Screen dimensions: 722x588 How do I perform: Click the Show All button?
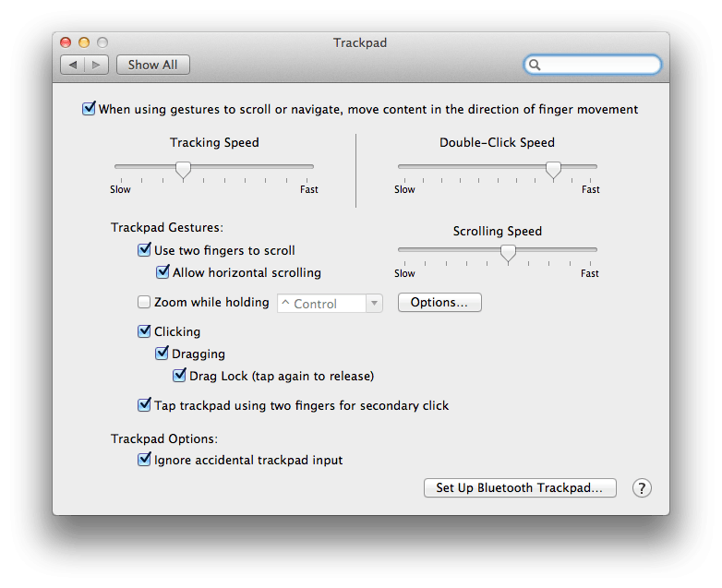click(x=153, y=65)
